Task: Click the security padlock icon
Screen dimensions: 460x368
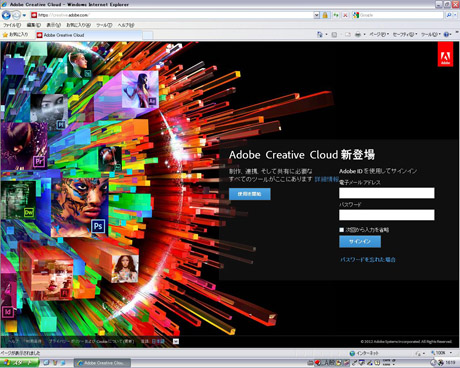Action: tap(325, 15)
